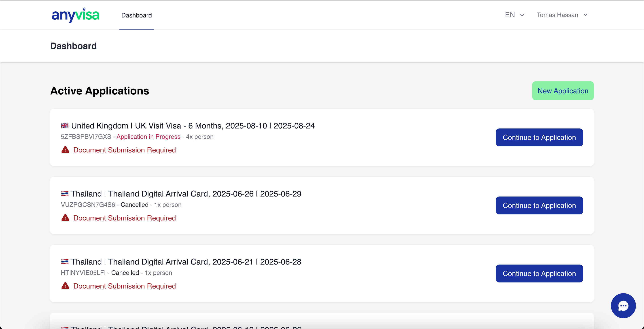Click Thailand flag on the 2025-06-21 application
Image resolution: width=644 pixels, height=329 pixels.
pyautogui.click(x=65, y=261)
